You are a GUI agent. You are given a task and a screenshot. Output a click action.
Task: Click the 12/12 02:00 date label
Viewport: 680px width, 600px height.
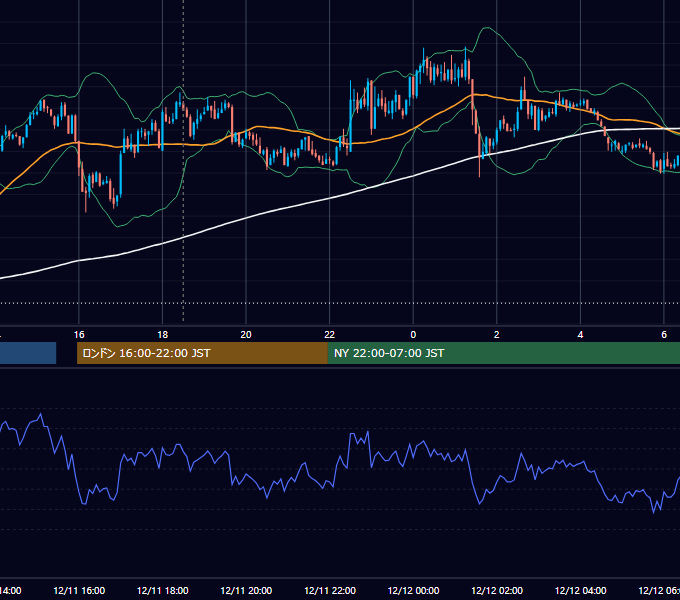[497, 590]
